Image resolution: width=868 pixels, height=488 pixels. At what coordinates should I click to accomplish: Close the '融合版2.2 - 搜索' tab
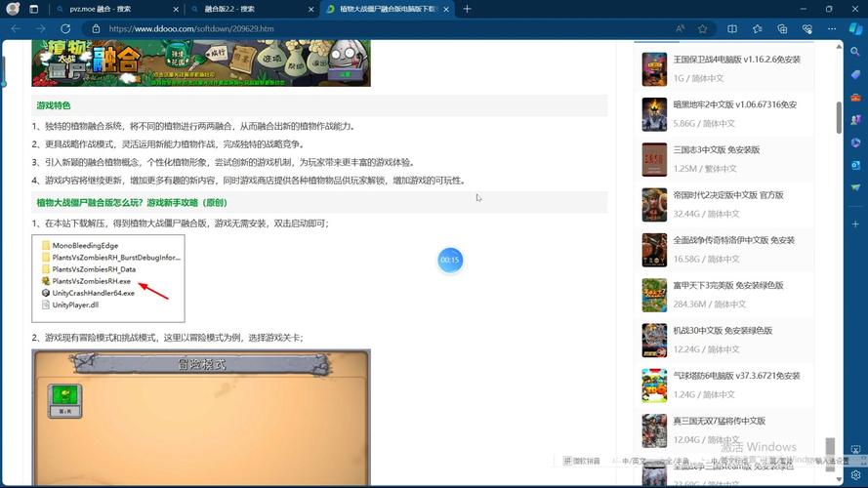pyautogui.click(x=310, y=9)
